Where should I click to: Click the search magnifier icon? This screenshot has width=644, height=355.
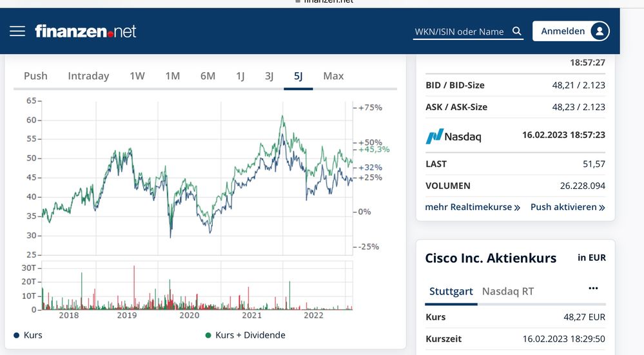(516, 31)
